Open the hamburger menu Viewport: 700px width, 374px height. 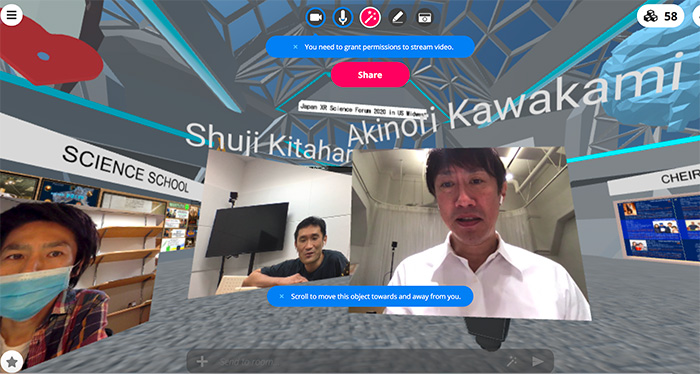[x=12, y=15]
